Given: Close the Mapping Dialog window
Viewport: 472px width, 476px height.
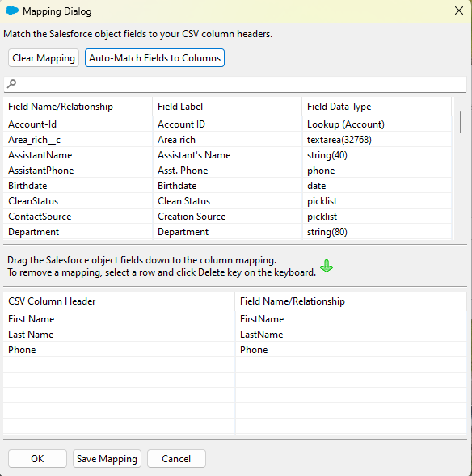Looking at the screenshot, I should click(459, 11).
